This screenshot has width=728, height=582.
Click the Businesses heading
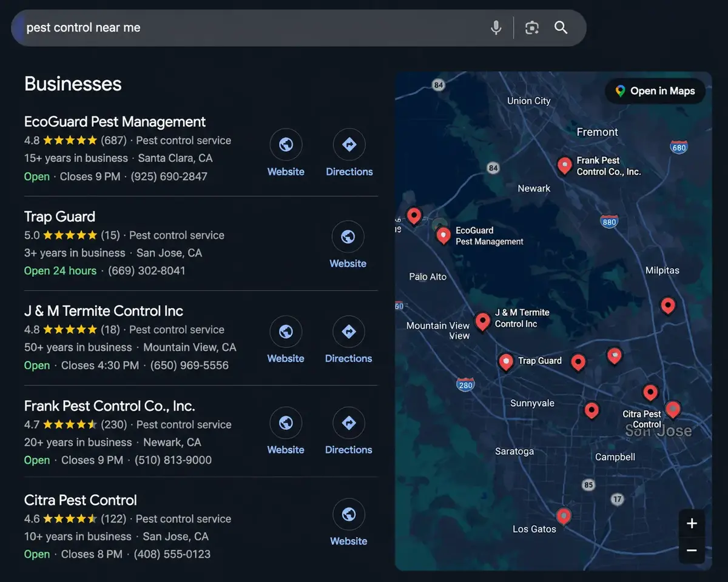click(x=73, y=84)
